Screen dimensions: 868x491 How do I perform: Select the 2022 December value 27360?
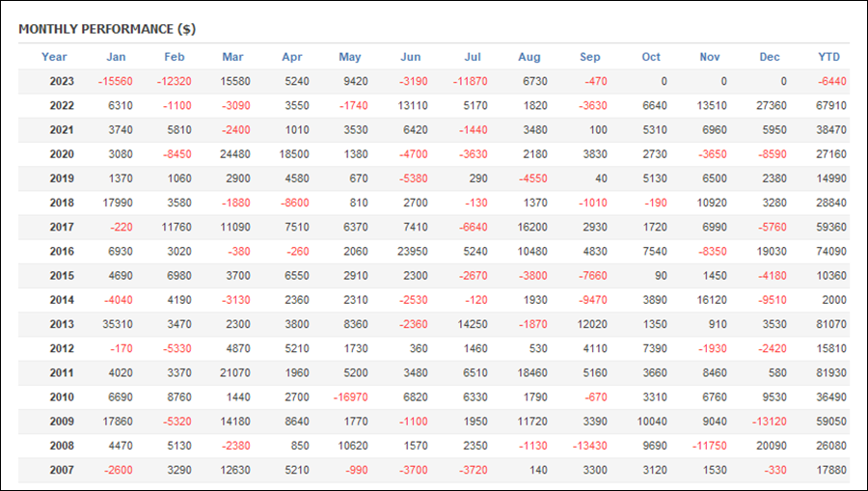(x=772, y=106)
